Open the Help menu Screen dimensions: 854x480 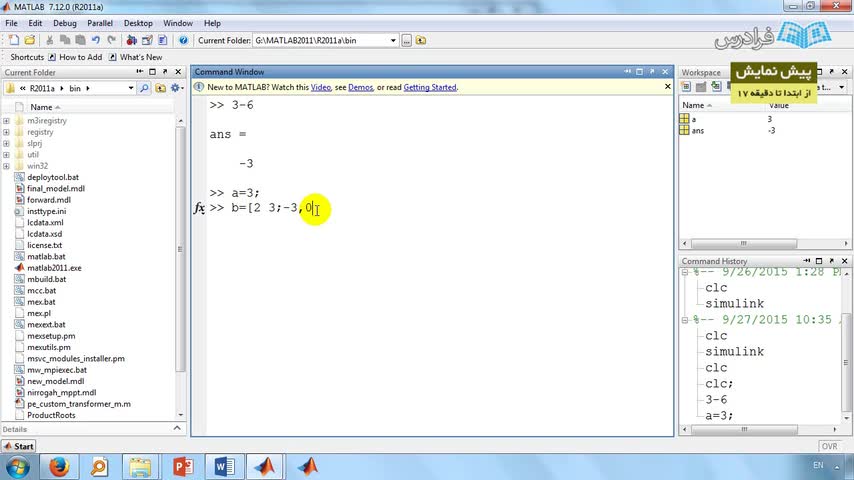(212, 23)
